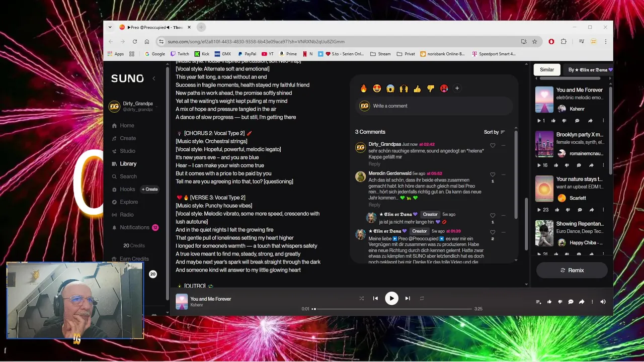Click the small Create button next to Hooks
The width and height of the screenshot is (644, 362).
[x=150, y=190]
